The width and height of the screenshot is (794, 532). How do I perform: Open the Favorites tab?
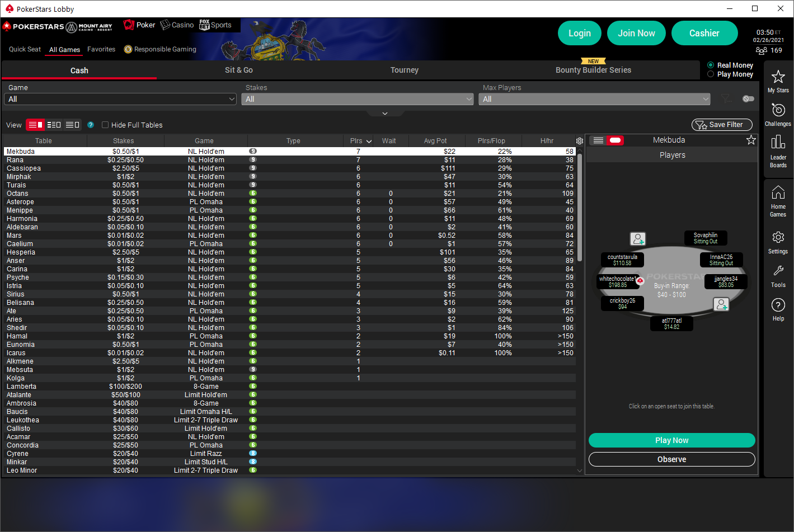(101, 49)
